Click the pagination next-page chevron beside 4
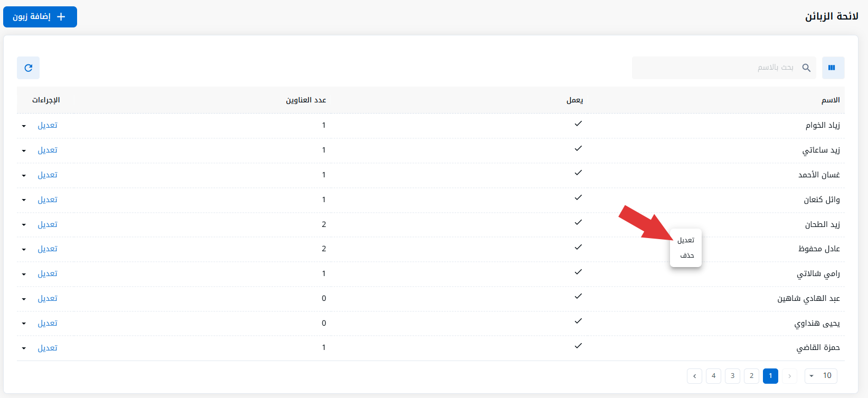Image resolution: width=868 pixels, height=398 pixels. (x=694, y=376)
